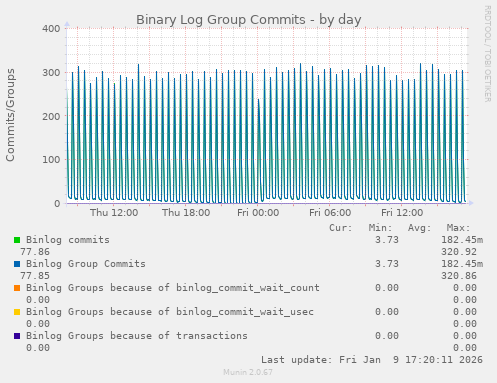Click the 'RRDTOOL / TOBI OETIKER' vertical text

tap(487, 54)
